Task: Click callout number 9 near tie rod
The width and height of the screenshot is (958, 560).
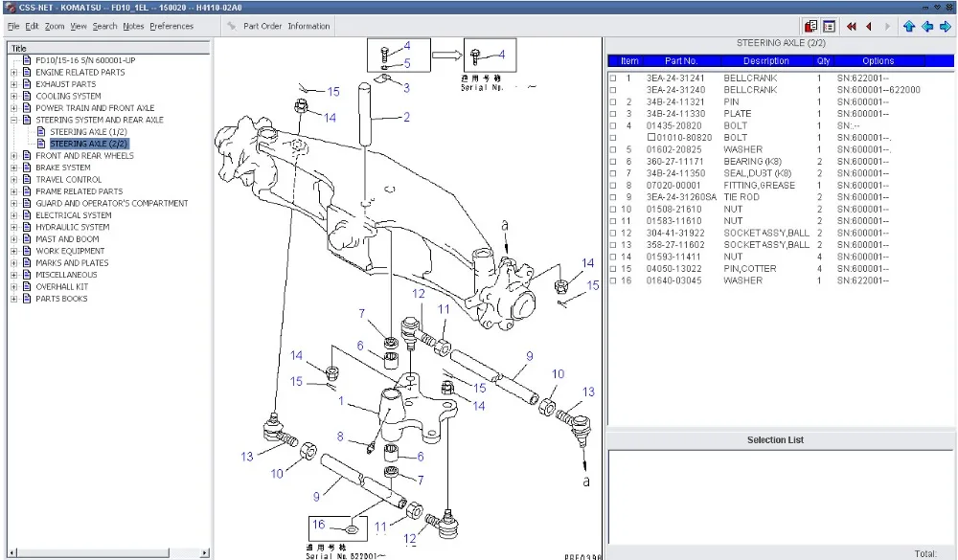Action: pos(529,356)
